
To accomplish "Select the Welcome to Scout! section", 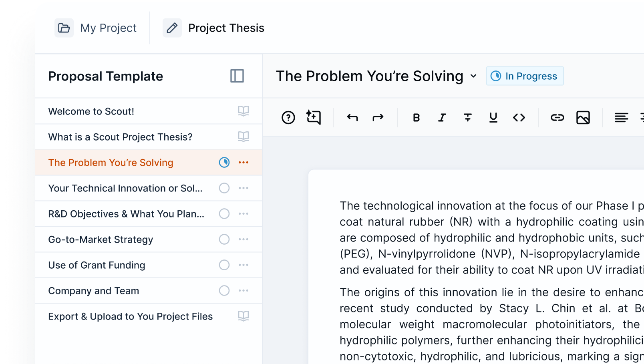I will tap(91, 111).
